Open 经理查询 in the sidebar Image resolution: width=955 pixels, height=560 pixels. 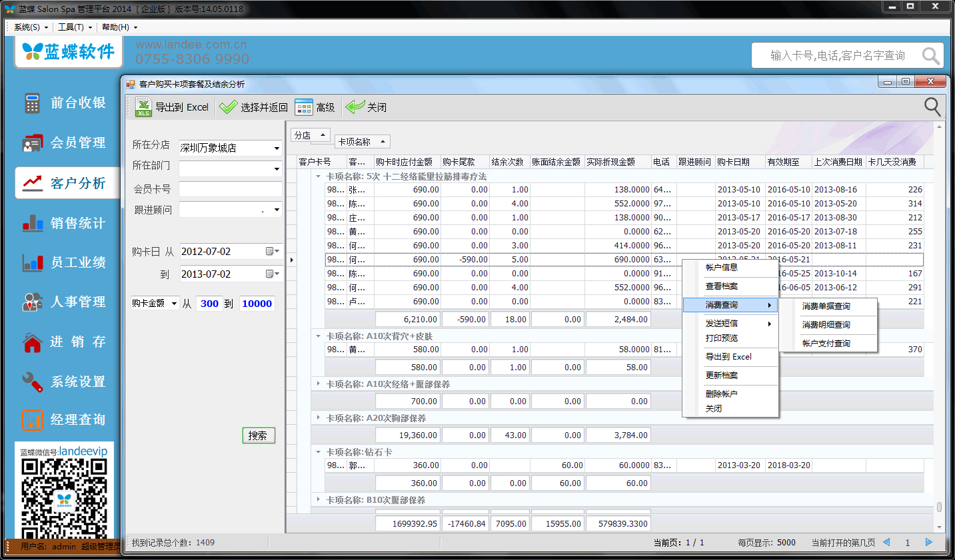[64, 420]
